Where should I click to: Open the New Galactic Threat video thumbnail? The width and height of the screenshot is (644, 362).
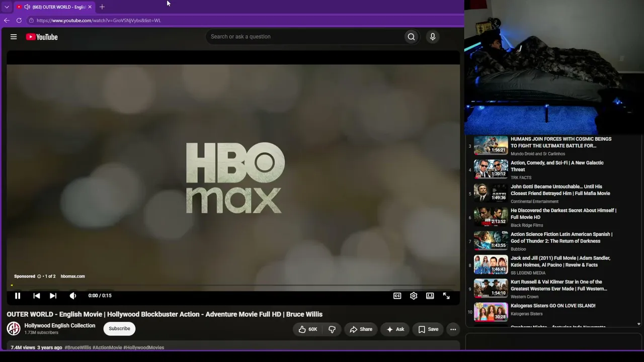point(491,169)
